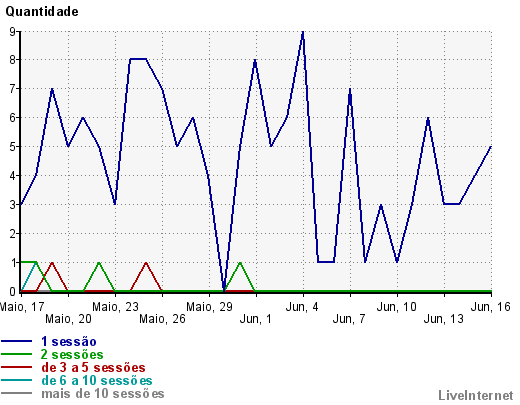The image size is (520, 405).
Task: Click the 'de 6 a 10 sessões' legend label
Action: point(97,380)
